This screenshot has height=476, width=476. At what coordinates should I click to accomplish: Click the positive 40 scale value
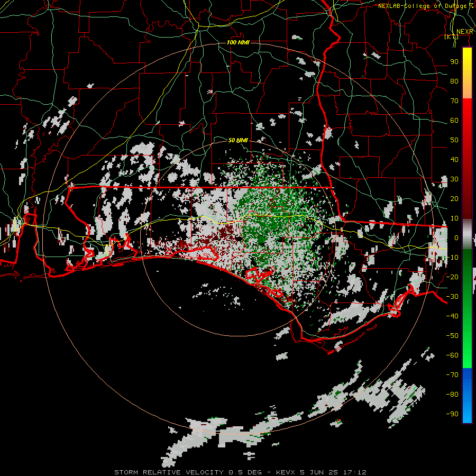tap(454, 159)
